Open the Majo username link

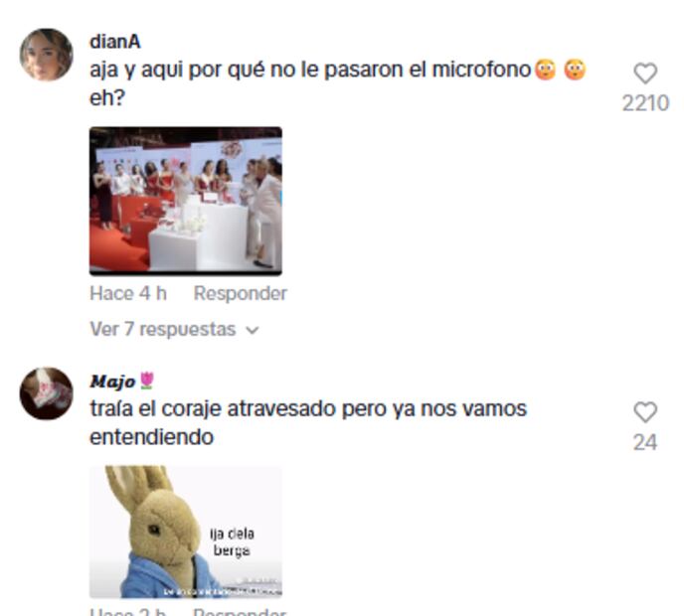(112, 382)
